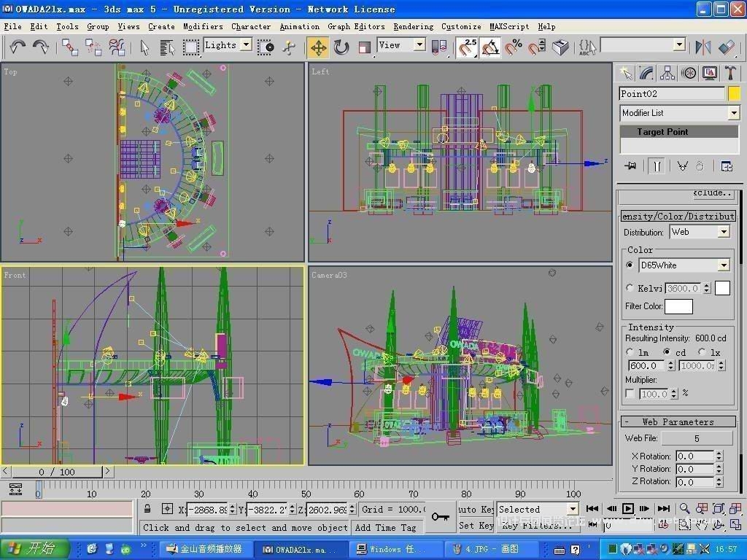This screenshot has width=747, height=560.
Task: Click the yellow object color swatch
Action: point(734,93)
